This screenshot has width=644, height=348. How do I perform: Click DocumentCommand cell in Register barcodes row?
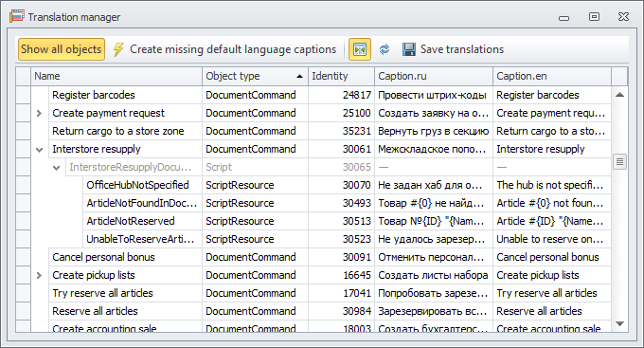255,95
